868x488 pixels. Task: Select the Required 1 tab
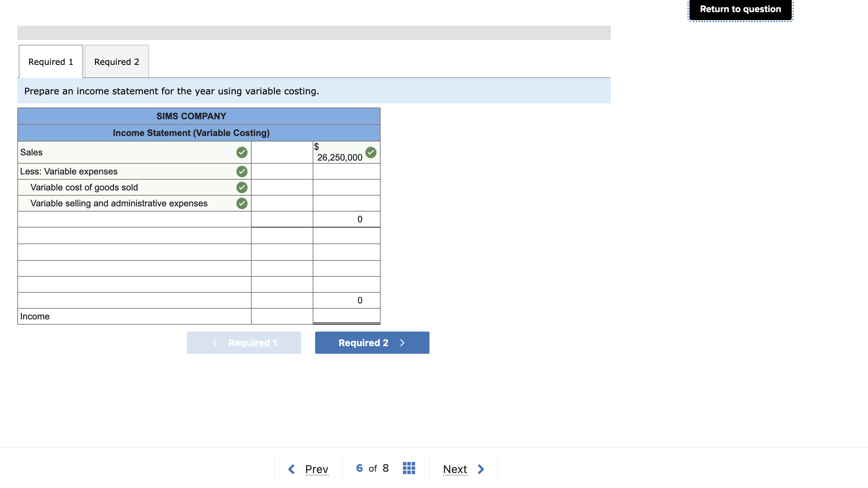coord(51,62)
